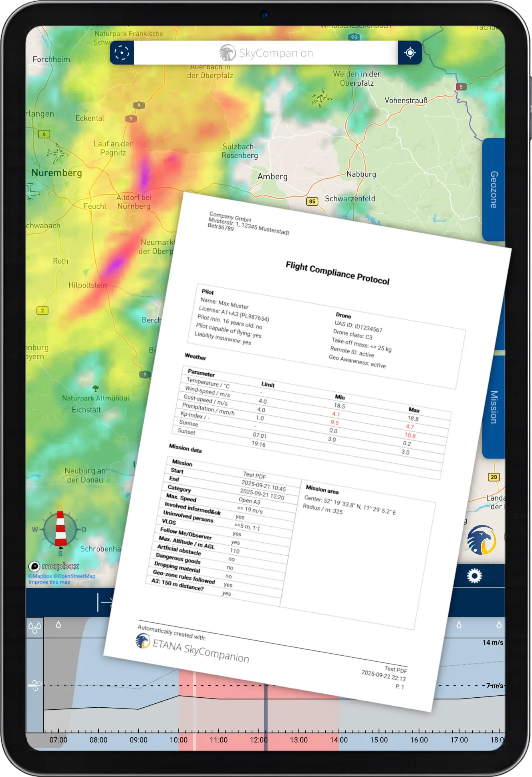Select the wind icon in the timeline
The width and height of the screenshot is (532, 777).
pos(34,685)
